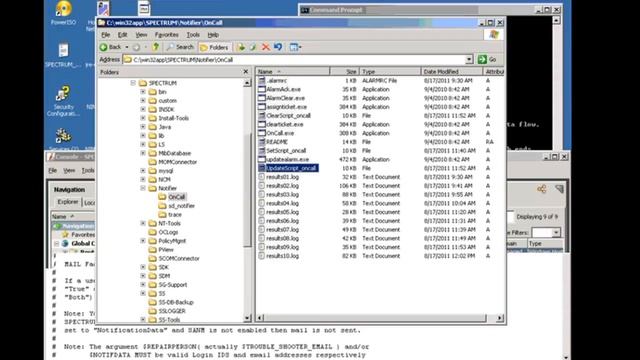Click the .alarmrc file icon
This screenshot has height=360, width=640.
pos(262,81)
